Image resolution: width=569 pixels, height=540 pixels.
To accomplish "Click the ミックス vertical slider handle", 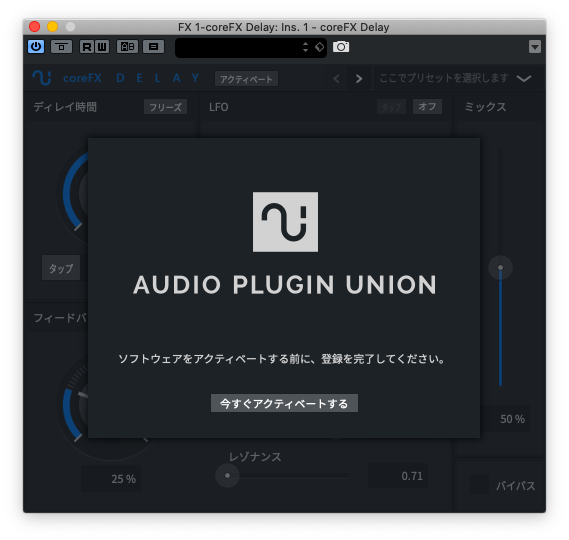I will coord(500,268).
